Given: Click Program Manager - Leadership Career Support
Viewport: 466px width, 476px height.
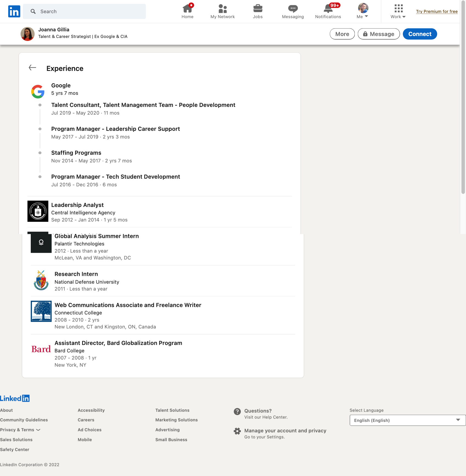Looking at the screenshot, I should (116, 129).
